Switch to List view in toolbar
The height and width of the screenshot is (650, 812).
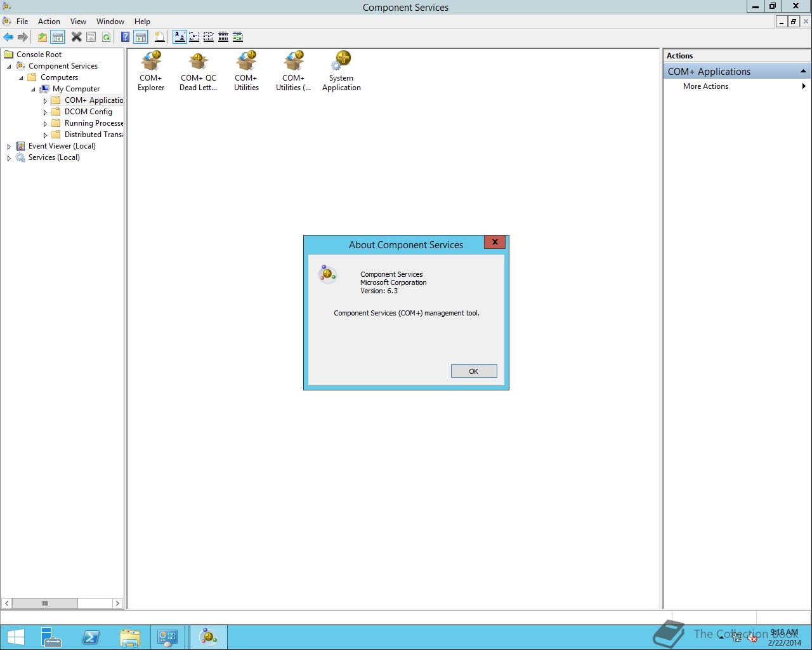coord(209,37)
